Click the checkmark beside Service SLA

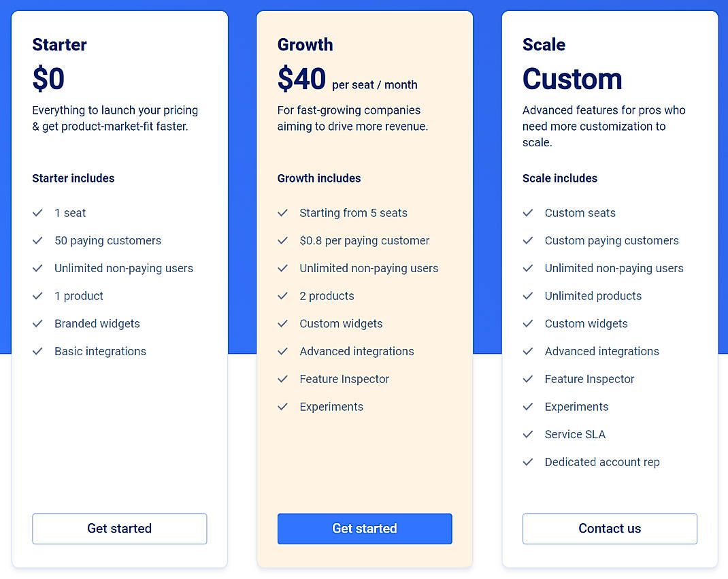tap(528, 434)
